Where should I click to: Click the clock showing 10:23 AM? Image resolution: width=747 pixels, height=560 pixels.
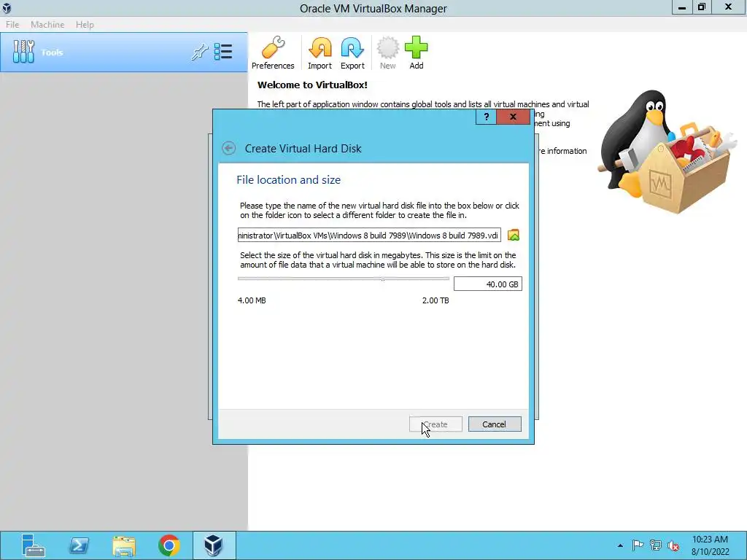tap(710, 540)
